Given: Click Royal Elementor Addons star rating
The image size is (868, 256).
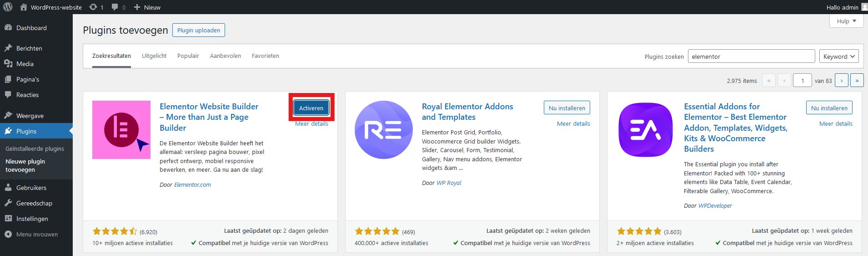Looking at the screenshot, I should (x=377, y=231).
